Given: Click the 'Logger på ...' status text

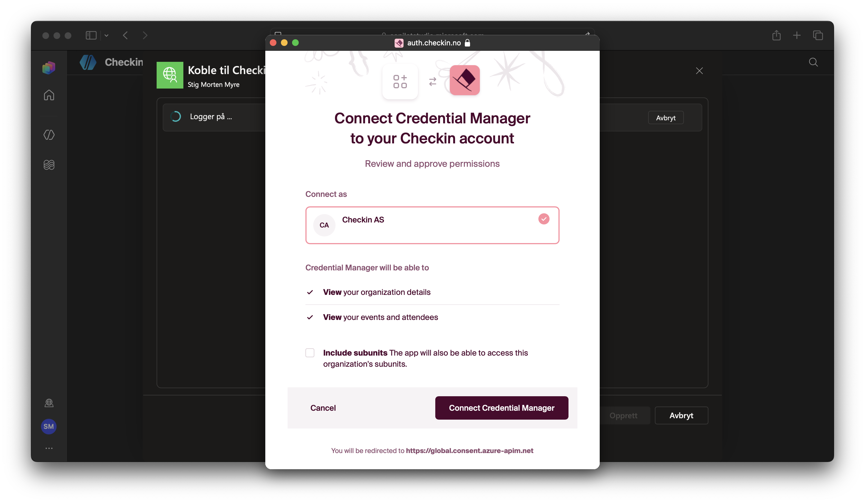Looking at the screenshot, I should [x=211, y=117].
